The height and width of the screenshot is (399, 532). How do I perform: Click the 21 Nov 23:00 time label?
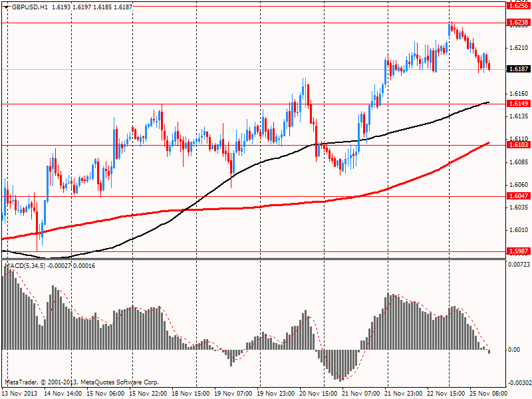pos(404,394)
